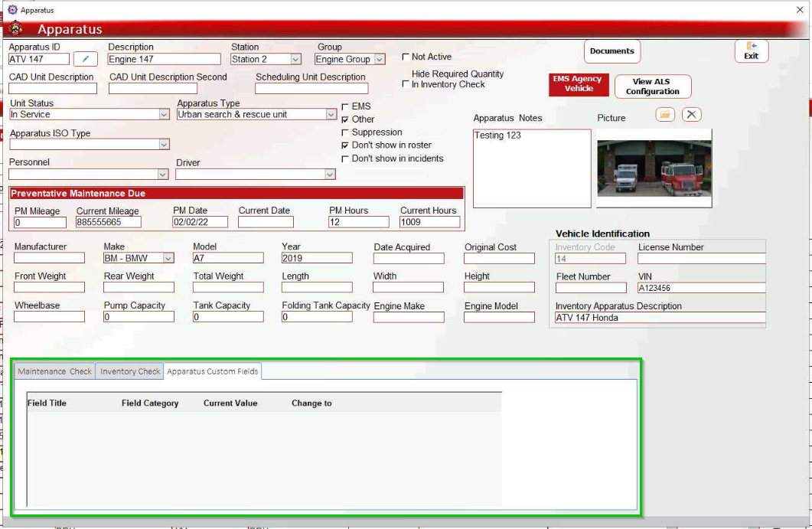Viewport: 812px width, 529px height.
Task: Click the Exit door icon button
Action: (751, 51)
